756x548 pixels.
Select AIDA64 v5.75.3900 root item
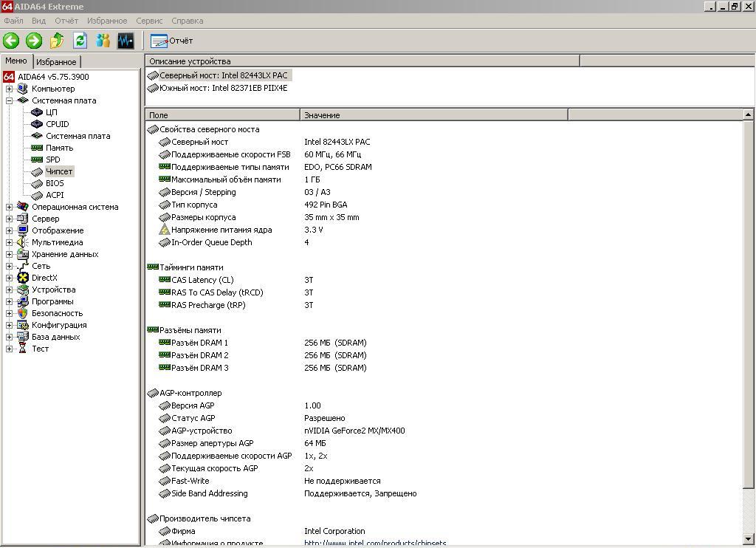click(53, 77)
